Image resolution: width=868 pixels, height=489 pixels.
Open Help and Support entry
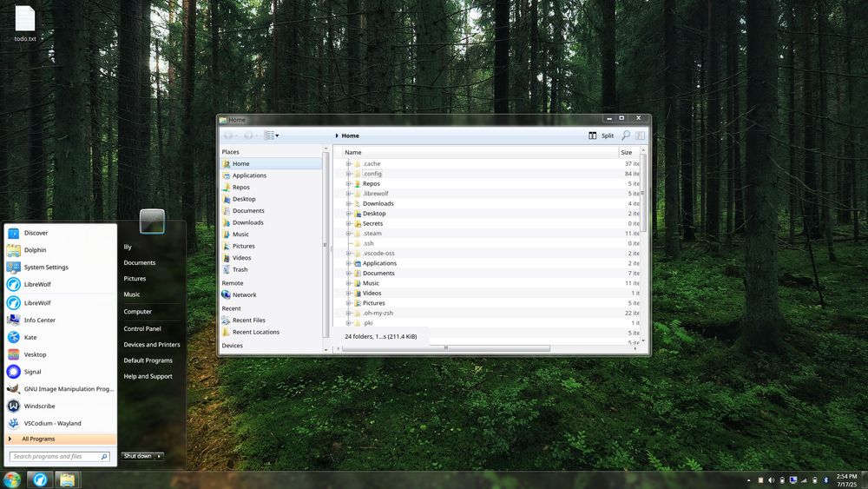point(148,377)
